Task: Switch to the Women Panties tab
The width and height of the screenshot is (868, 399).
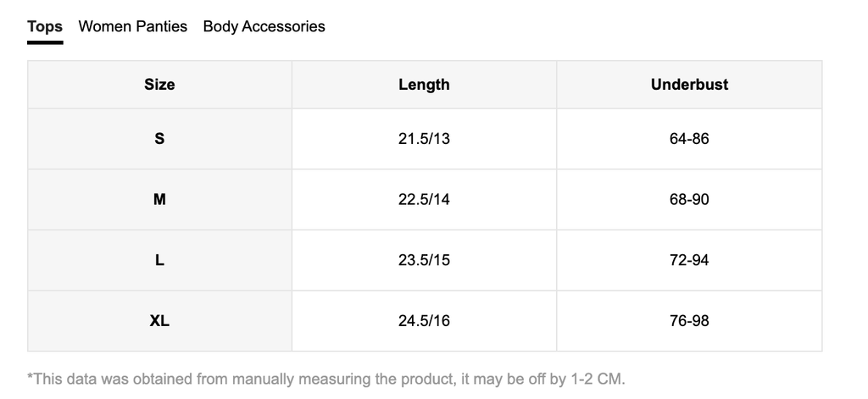Action: tap(132, 26)
